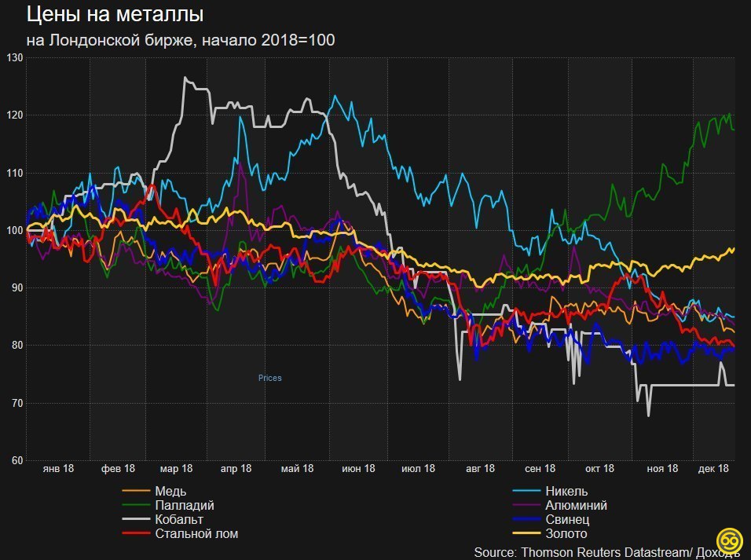Click the green Палладий color line

click(136, 505)
